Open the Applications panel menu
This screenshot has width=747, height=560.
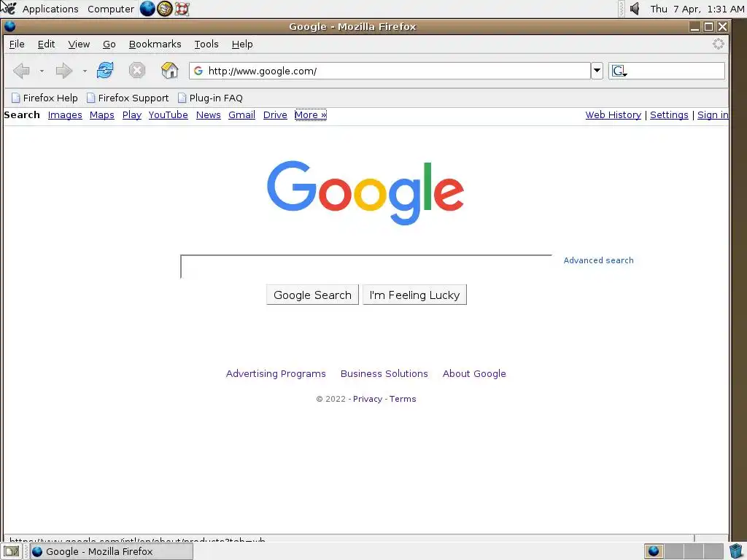tap(50, 9)
